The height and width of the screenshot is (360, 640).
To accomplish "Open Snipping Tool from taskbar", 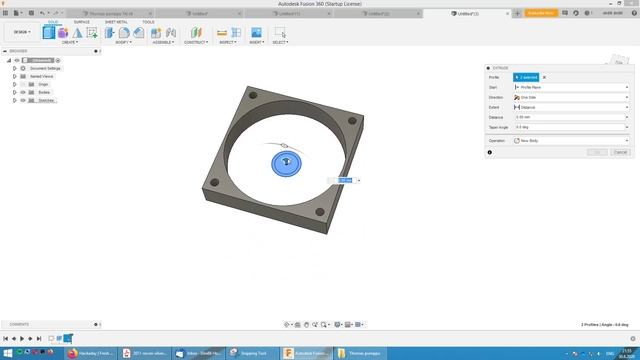I will (252, 353).
